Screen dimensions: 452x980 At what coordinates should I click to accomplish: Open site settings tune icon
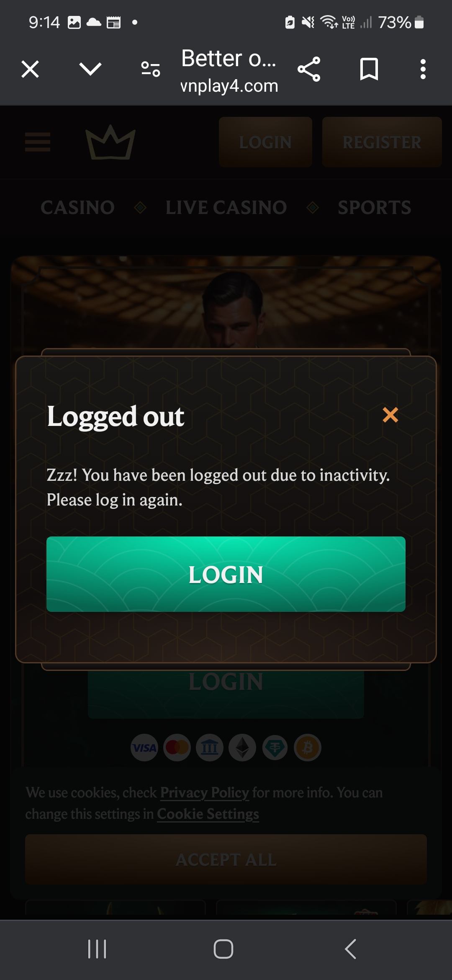(x=151, y=69)
